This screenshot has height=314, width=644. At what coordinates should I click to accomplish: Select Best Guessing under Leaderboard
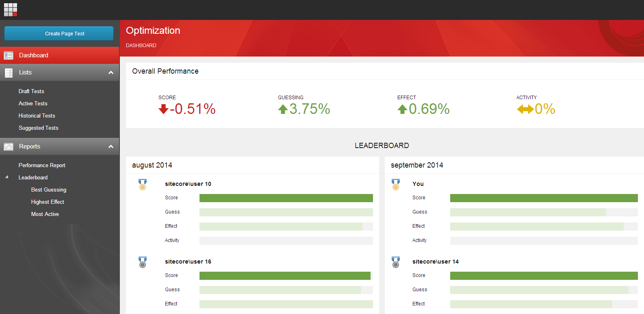click(x=49, y=190)
